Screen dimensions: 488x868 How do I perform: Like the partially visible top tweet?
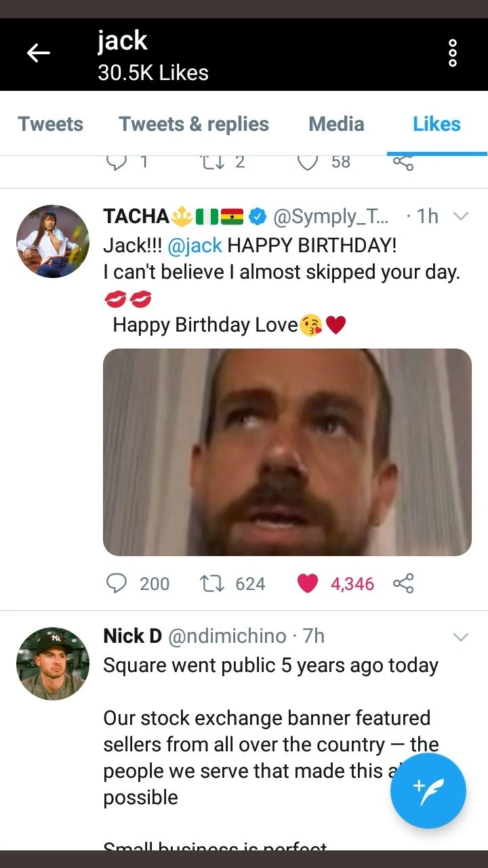tap(308, 163)
